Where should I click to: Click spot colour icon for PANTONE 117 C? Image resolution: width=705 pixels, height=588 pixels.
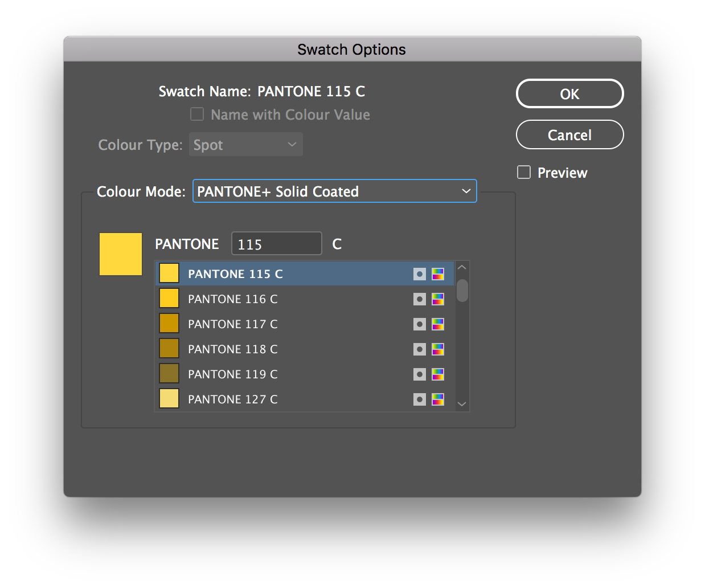pos(420,324)
